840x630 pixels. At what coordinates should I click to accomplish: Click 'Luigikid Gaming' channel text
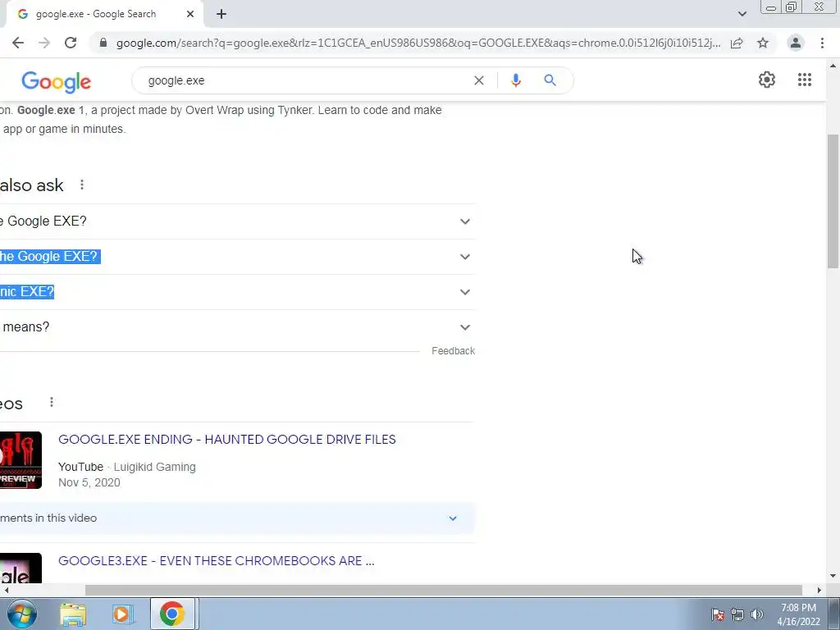154,467
